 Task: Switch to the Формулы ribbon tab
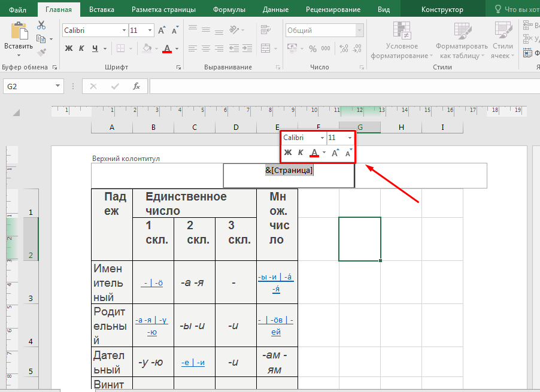click(x=229, y=10)
